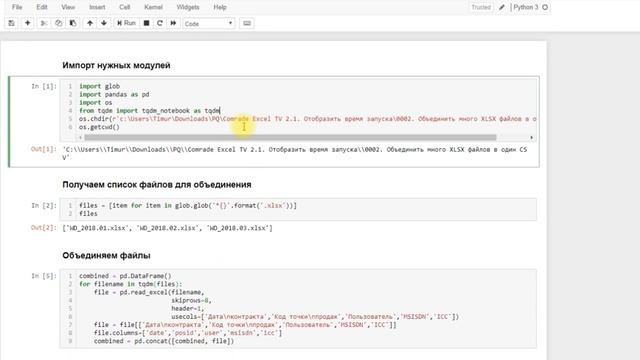Viewport: 640px width, 360px height.
Task: Paste cells below icon
Action: pos(73,23)
